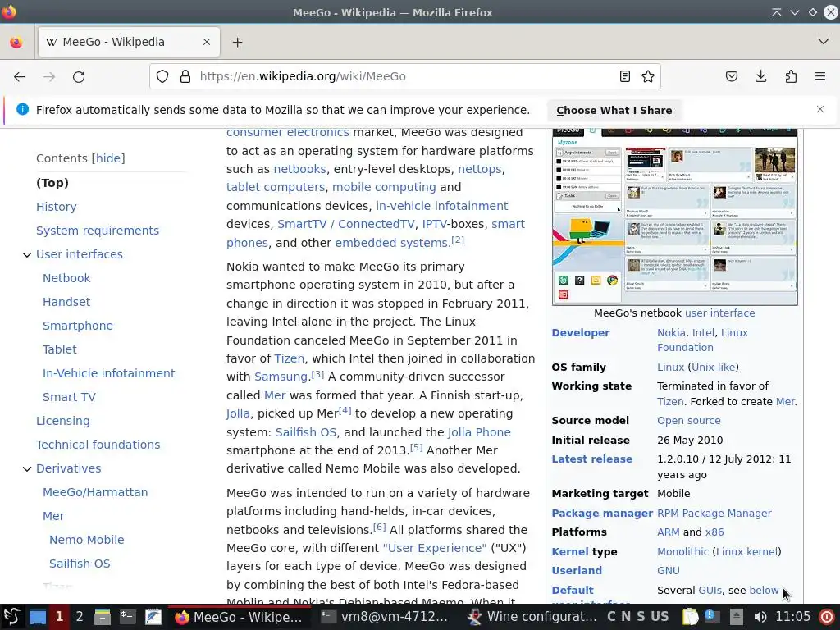Open Smart TV entry in contents
The width and height of the screenshot is (840, 630).
69,397
